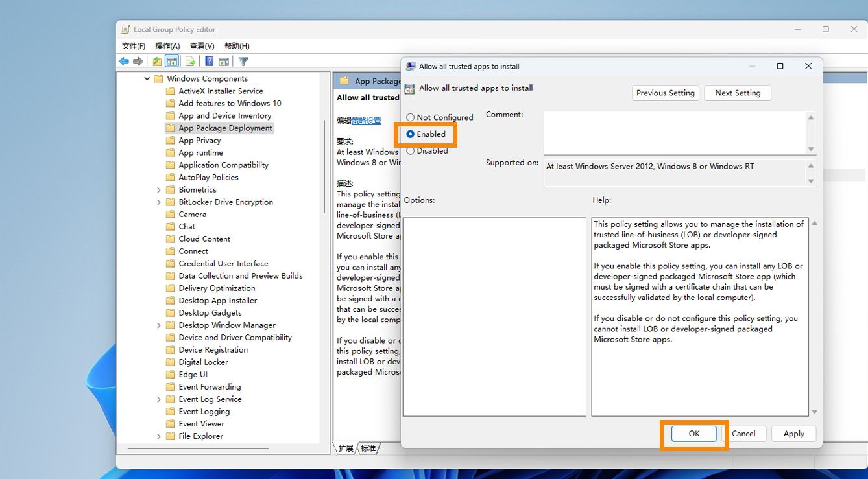Click the Next Setting button
868x479 pixels.
(x=738, y=93)
